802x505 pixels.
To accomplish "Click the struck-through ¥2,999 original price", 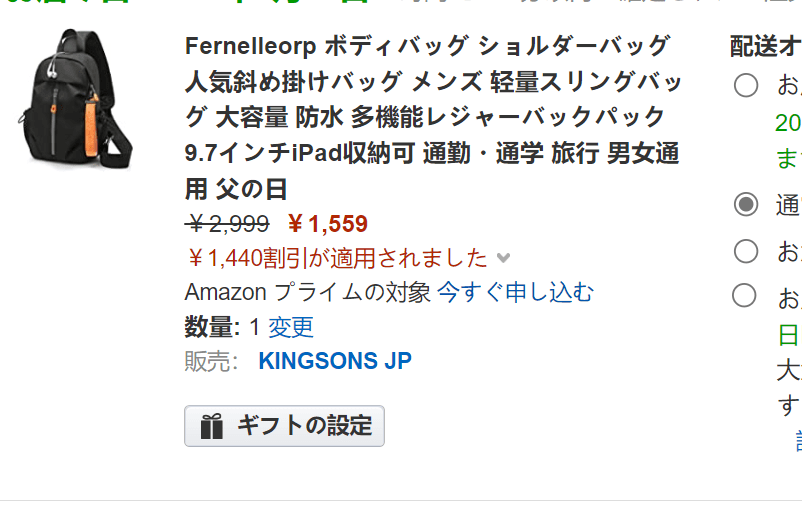I will coord(227,224).
